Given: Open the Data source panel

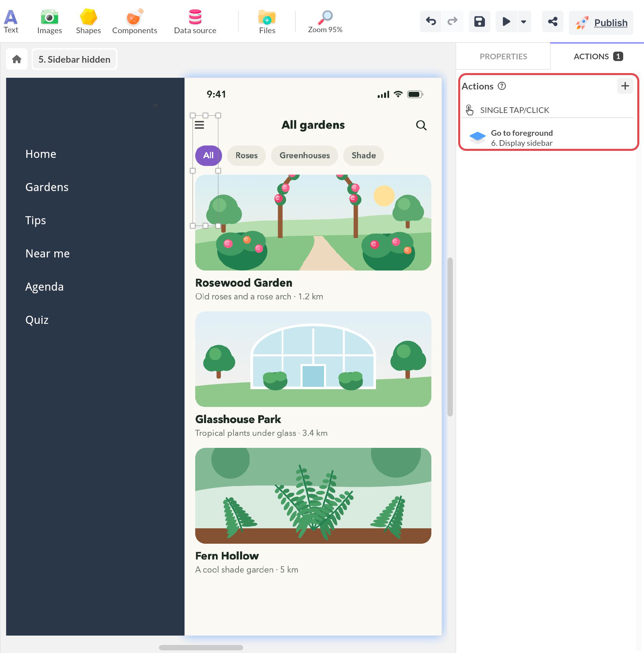Looking at the screenshot, I should click(x=195, y=22).
